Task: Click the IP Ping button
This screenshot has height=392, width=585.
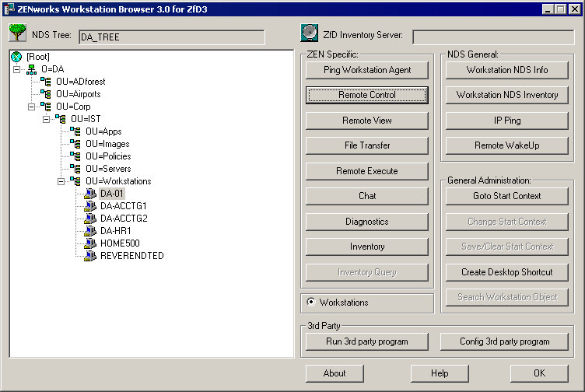Action: (x=507, y=121)
